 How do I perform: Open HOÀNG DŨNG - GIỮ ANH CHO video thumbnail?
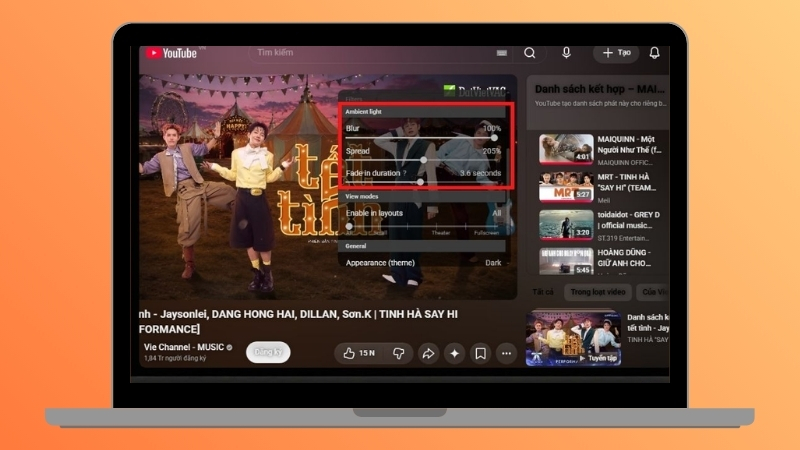(x=566, y=261)
